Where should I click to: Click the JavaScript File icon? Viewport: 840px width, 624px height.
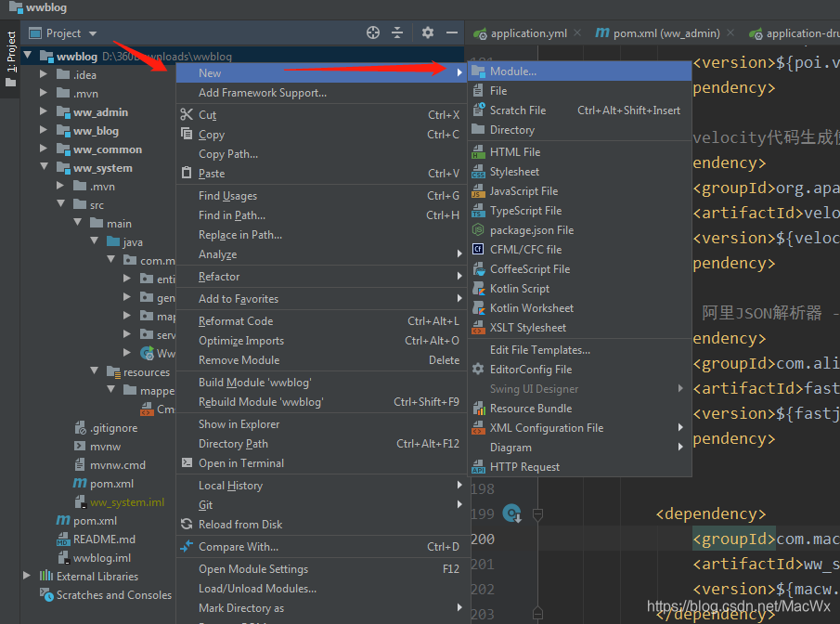point(478,191)
